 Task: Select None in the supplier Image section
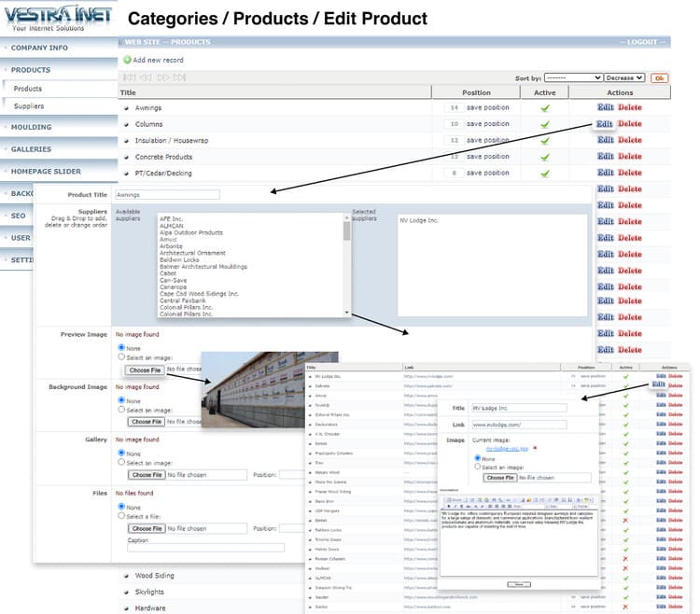point(477,458)
